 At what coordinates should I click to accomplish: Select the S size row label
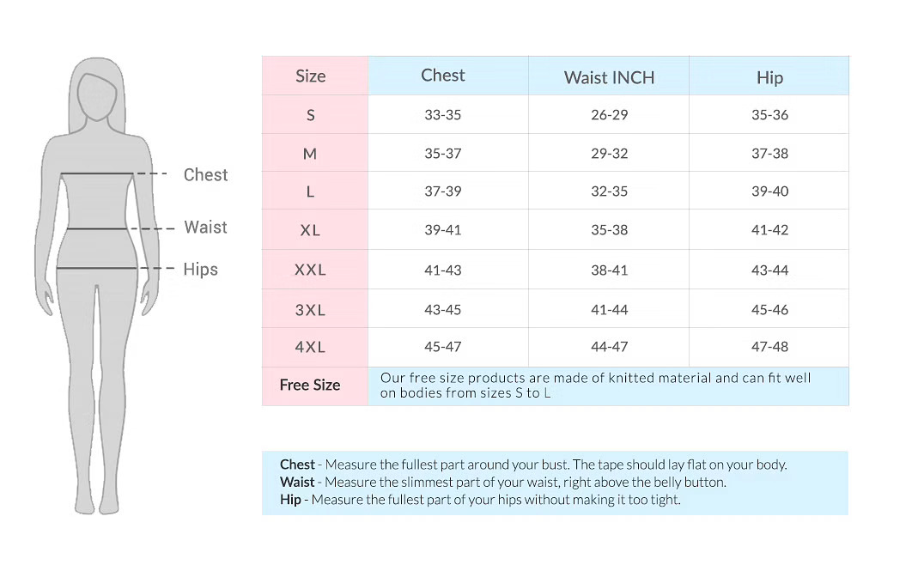(311, 115)
